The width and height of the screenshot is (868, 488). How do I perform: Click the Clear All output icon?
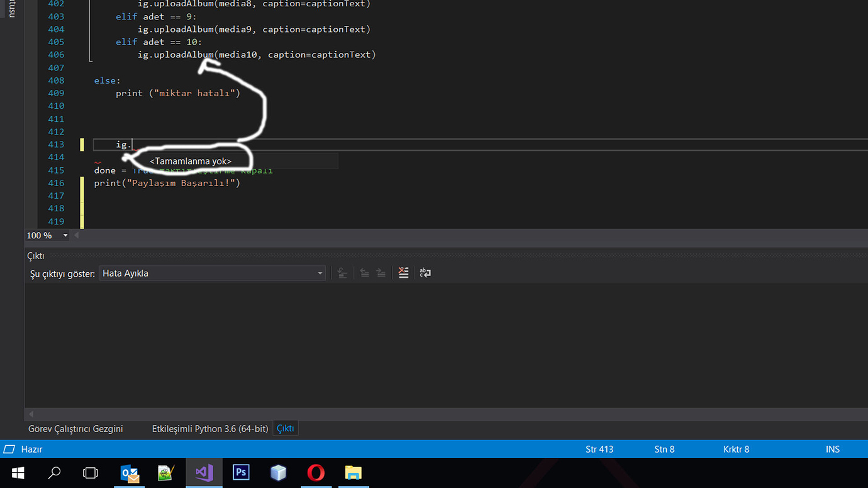pos(404,273)
